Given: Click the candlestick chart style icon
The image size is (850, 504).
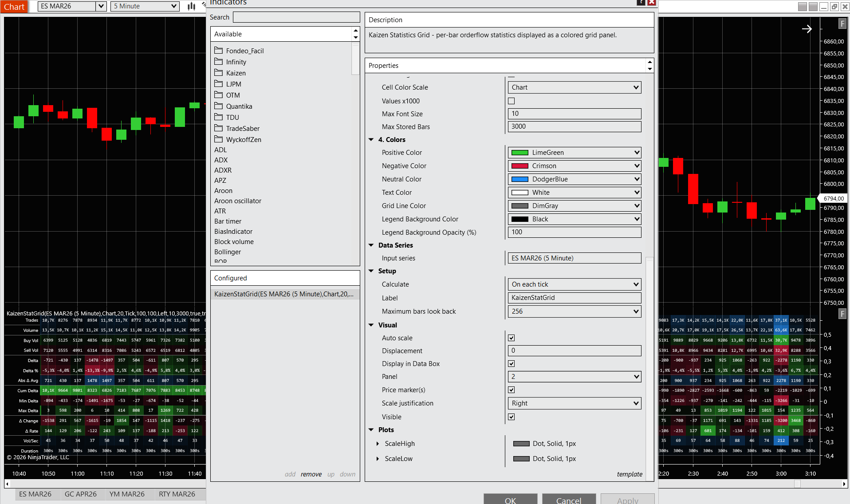Looking at the screenshot, I should point(190,6).
